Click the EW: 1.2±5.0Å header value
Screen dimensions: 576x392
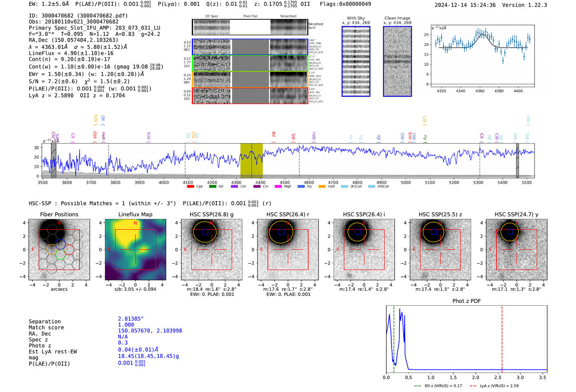coord(49,4)
